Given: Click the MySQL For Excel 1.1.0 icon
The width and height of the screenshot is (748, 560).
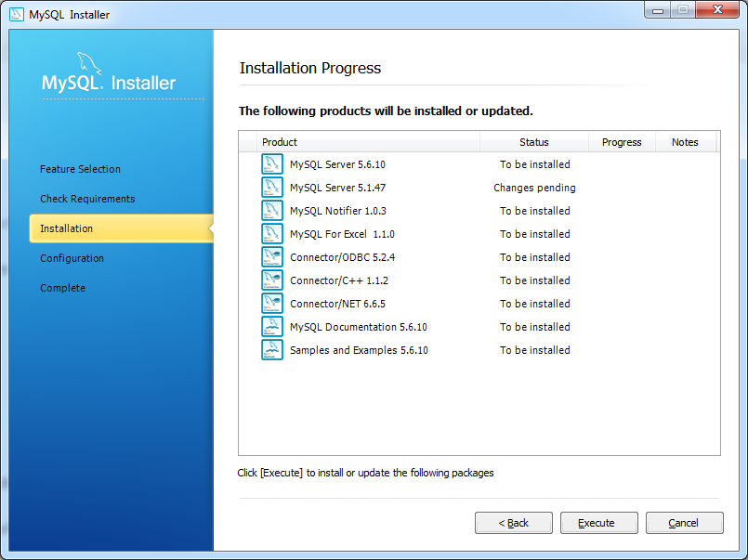Looking at the screenshot, I should (x=272, y=234).
